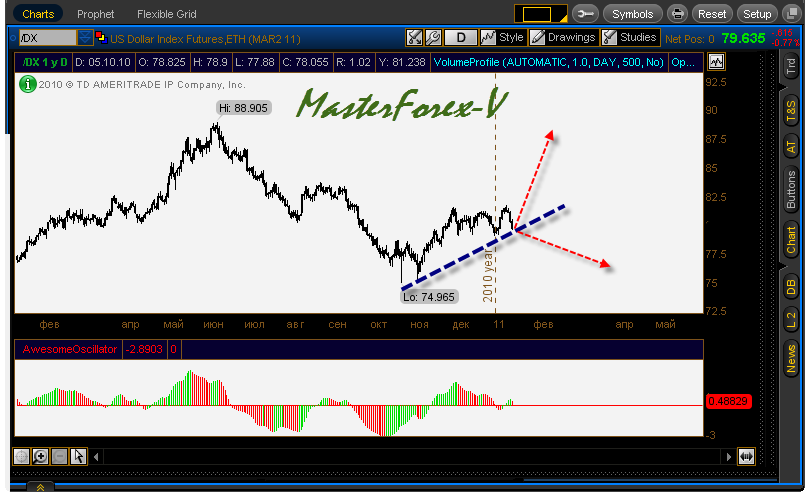Toggle the L2 side panel

(791, 319)
